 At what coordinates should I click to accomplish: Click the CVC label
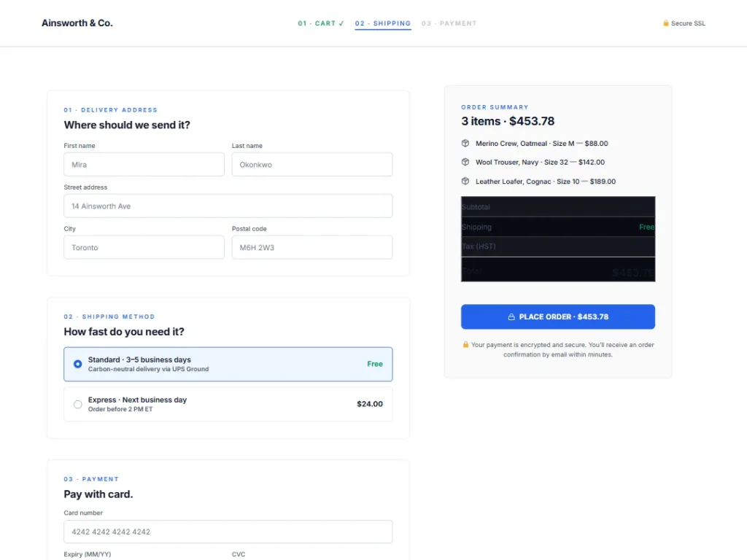[239, 554]
